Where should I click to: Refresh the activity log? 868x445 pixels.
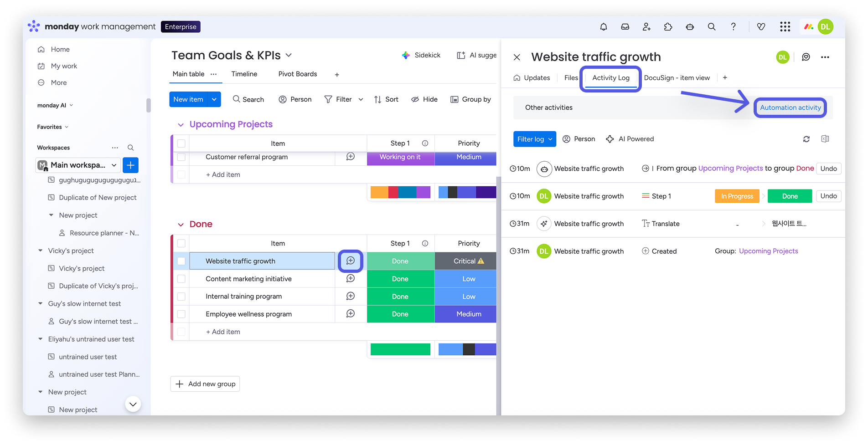click(806, 139)
